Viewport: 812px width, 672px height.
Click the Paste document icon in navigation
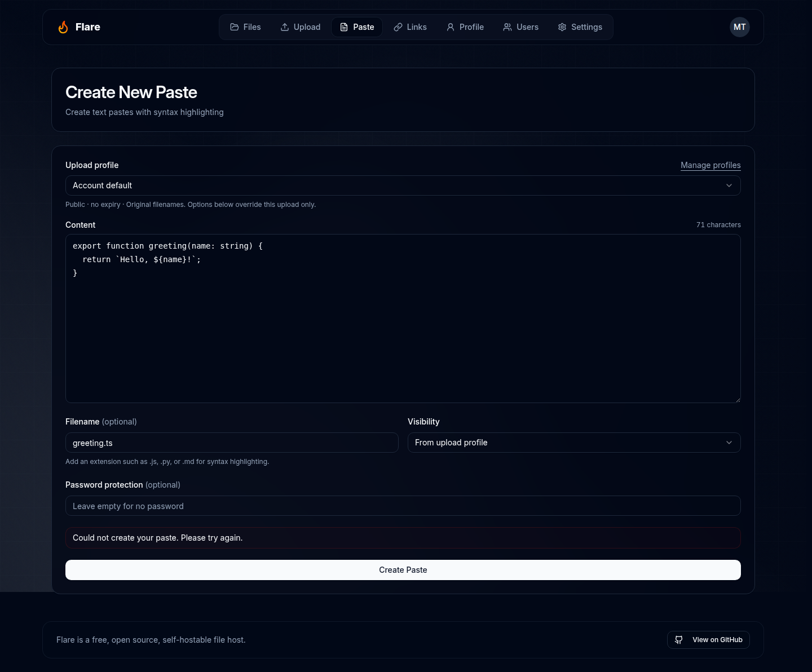pos(344,27)
